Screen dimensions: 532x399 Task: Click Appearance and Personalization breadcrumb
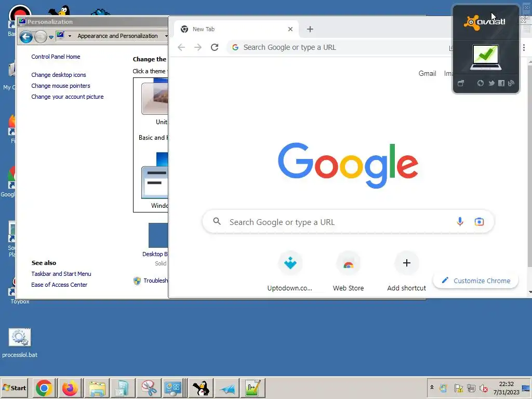point(117,36)
